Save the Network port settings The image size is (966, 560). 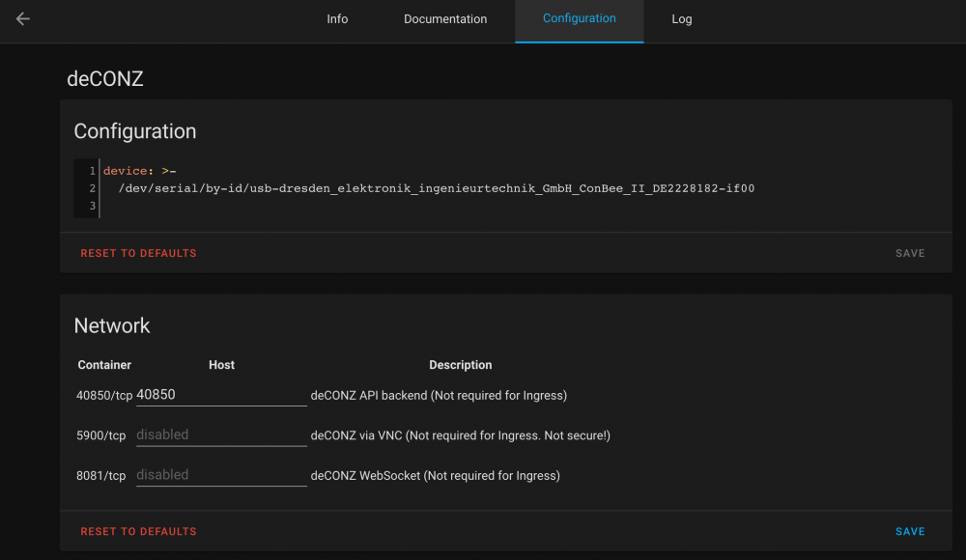click(x=909, y=531)
